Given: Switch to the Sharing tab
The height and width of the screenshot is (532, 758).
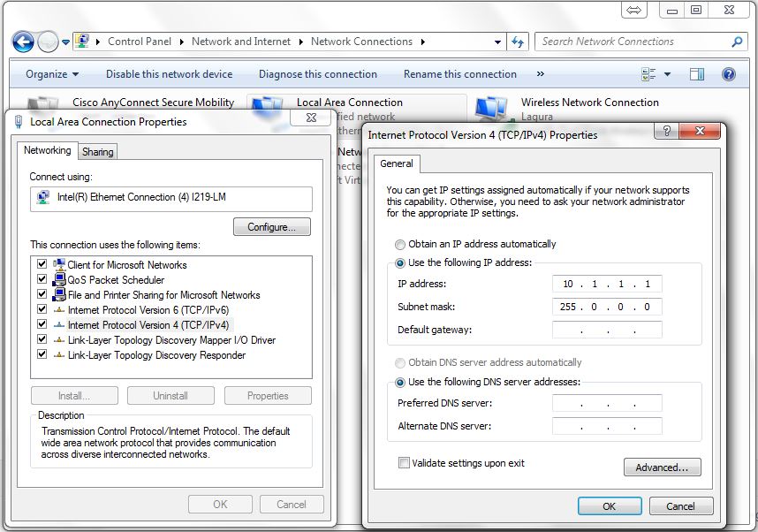Looking at the screenshot, I should click(x=97, y=151).
